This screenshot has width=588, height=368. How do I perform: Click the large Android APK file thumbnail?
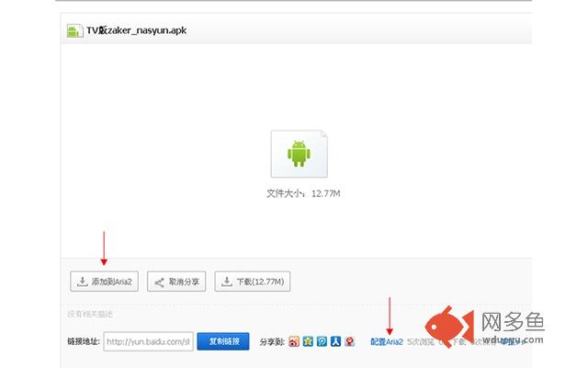[299, 154]
